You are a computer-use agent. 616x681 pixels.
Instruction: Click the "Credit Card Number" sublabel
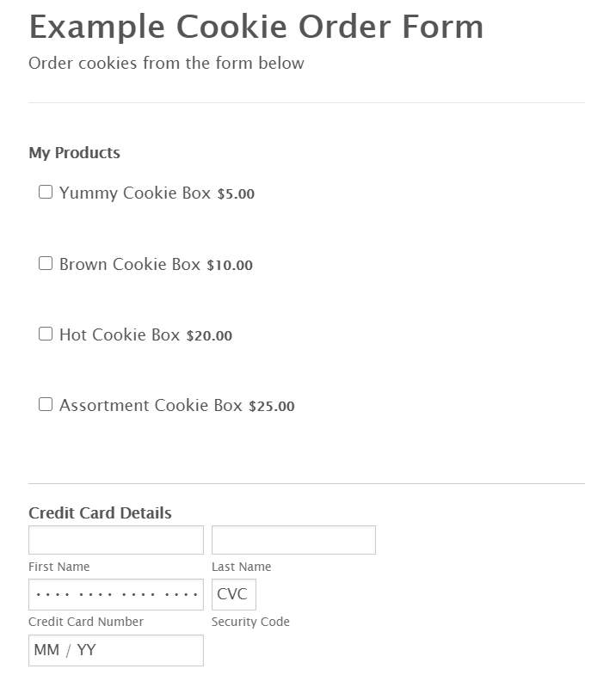86,622
